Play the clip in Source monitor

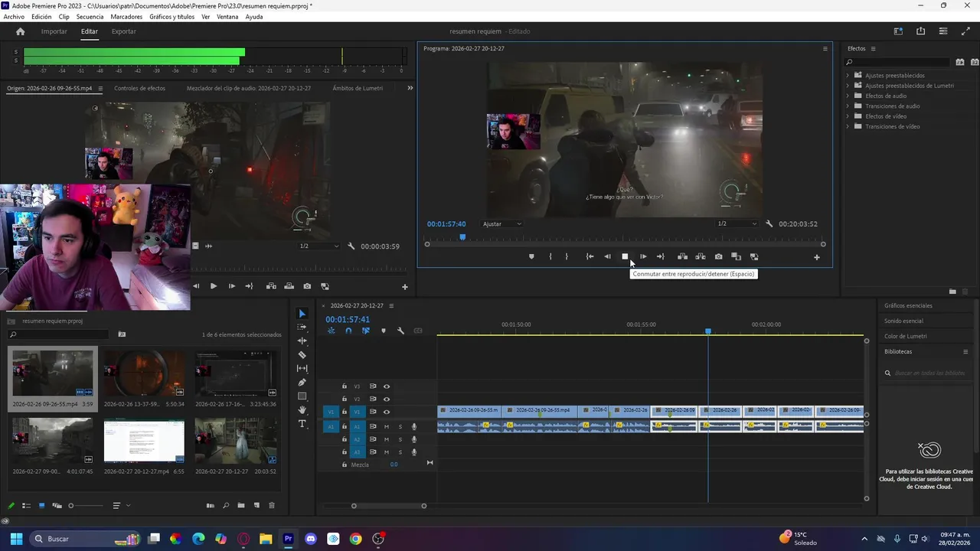click(x=213, y=286)
